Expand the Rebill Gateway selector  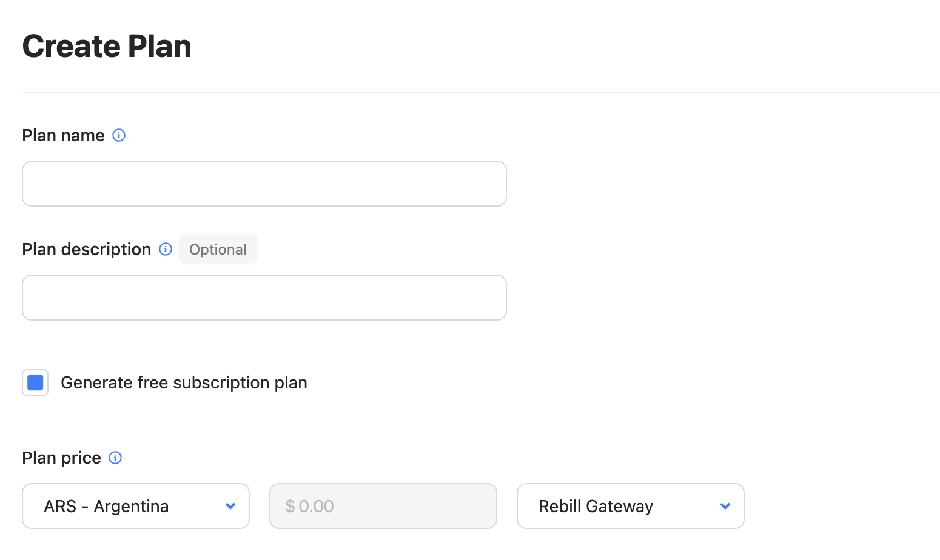[630, 506]
